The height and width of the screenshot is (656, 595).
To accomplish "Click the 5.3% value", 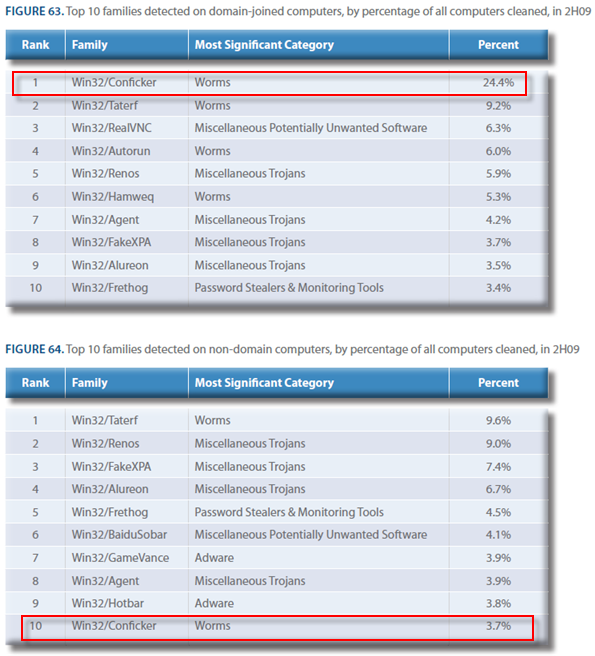I will tap(498, 197).
